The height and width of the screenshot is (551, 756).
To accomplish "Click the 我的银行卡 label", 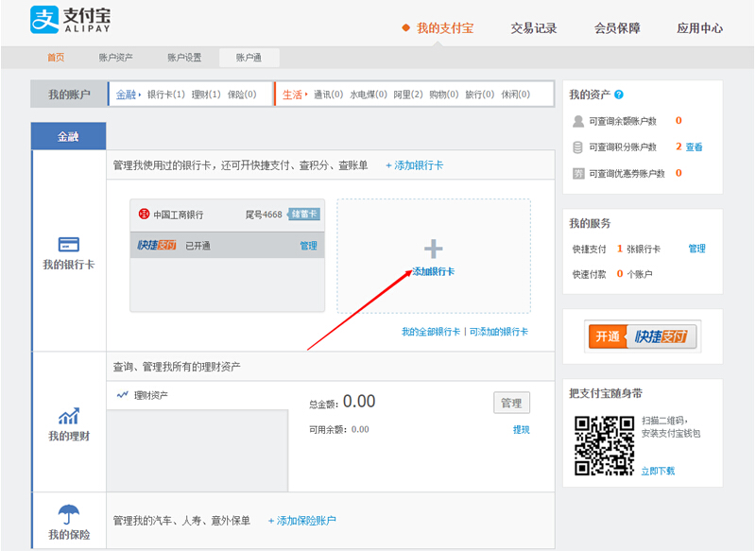I will [x=69, y=265].
